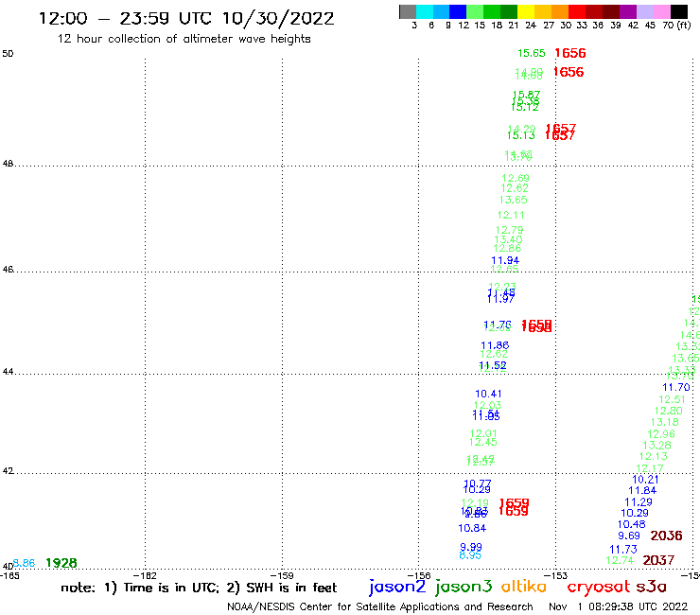Click the blue wave height value '11.84'
700x615 pixels.
(x=642, y=490)
